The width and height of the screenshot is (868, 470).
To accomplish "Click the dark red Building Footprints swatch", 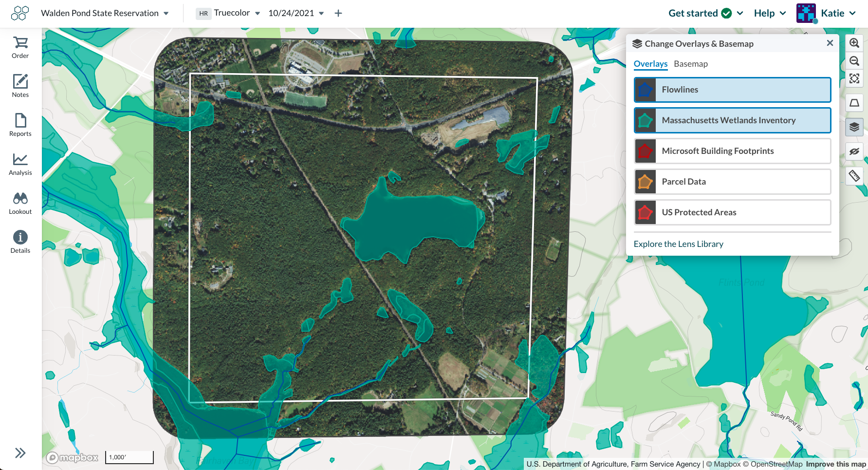I will (645, 151).
